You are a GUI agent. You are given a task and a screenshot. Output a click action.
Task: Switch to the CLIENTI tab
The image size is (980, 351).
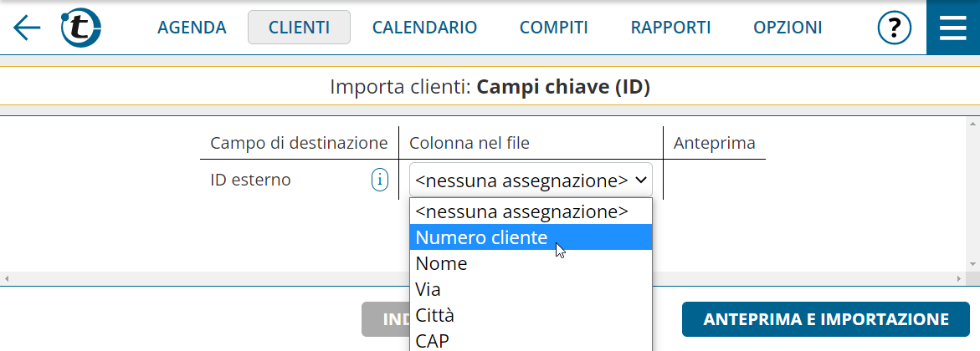click(299, 28)
